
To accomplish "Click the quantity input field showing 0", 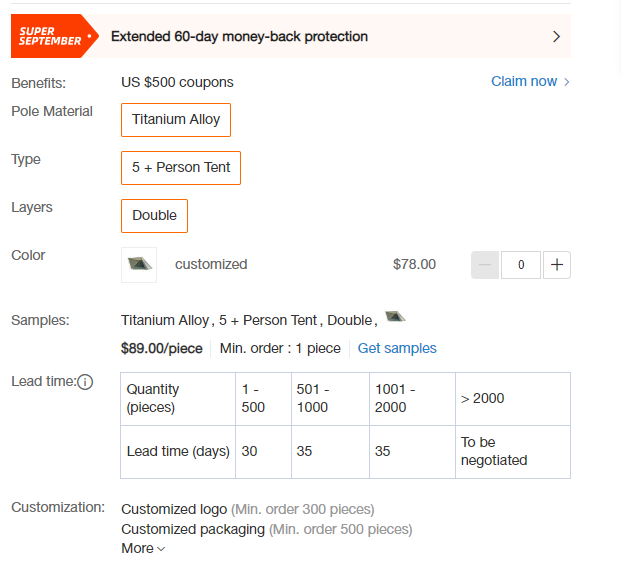I will click(521, 265).
